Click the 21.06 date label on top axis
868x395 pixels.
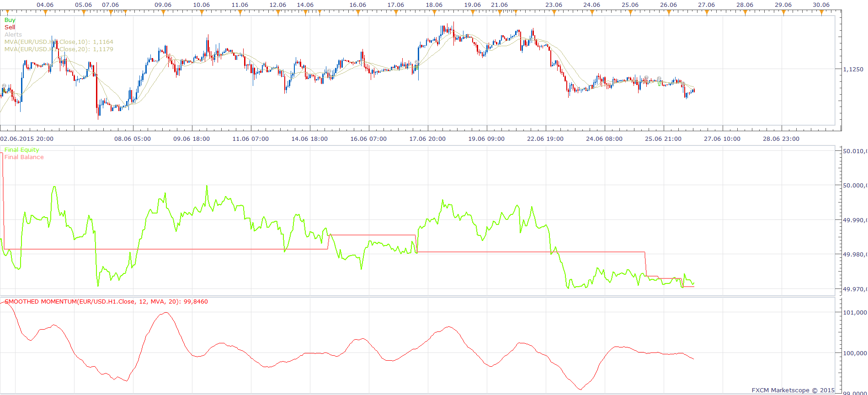pyautogui.click(x=500, y=5)
